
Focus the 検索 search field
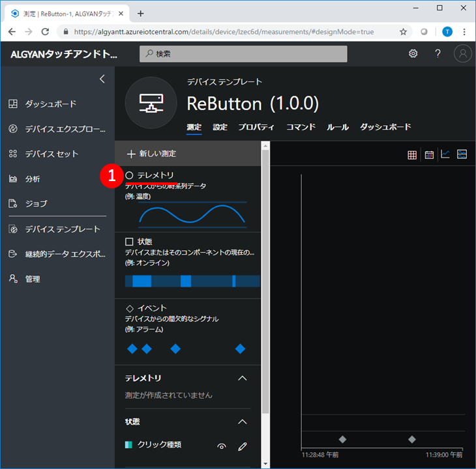[243, 54]
